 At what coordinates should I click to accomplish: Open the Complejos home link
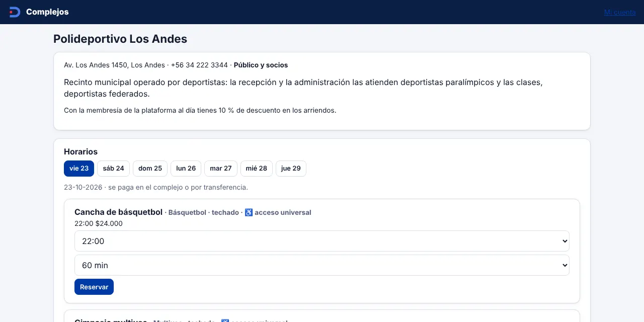click(39, 12)
